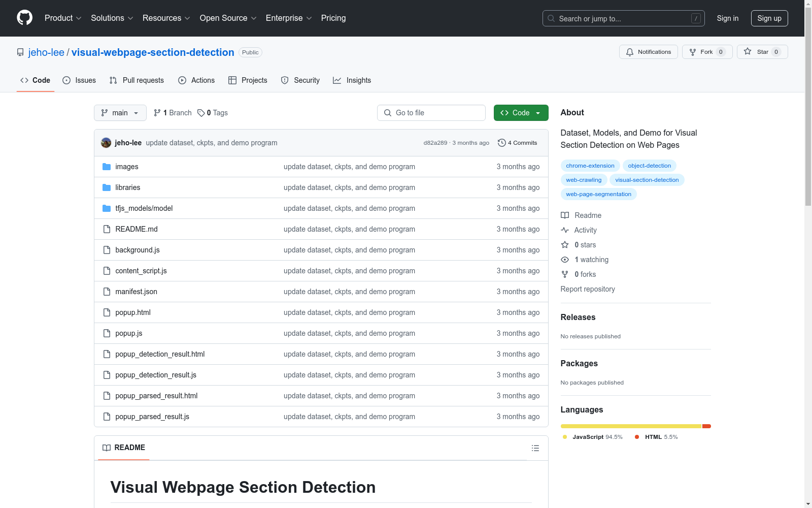Screen dimensions: 812x508
Task: Click the yellow JavaScript language bar segment
Action: 631,426
